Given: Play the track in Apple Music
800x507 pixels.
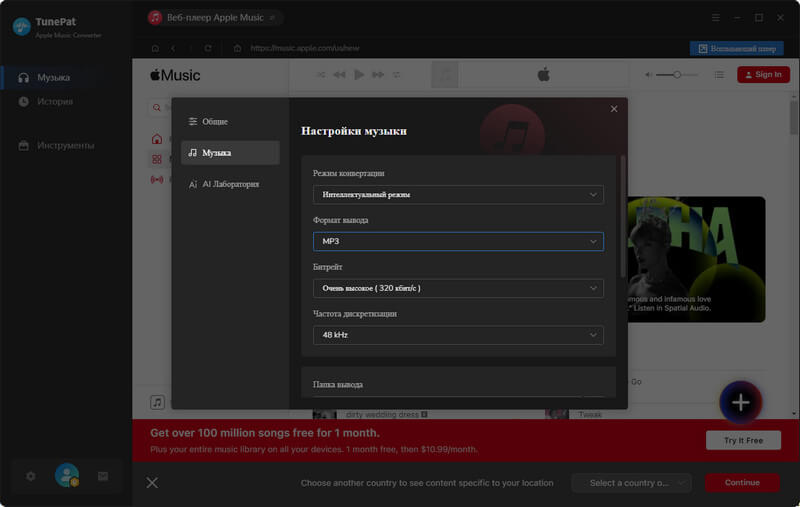Looking at the screenshot, I should [359, 75].
